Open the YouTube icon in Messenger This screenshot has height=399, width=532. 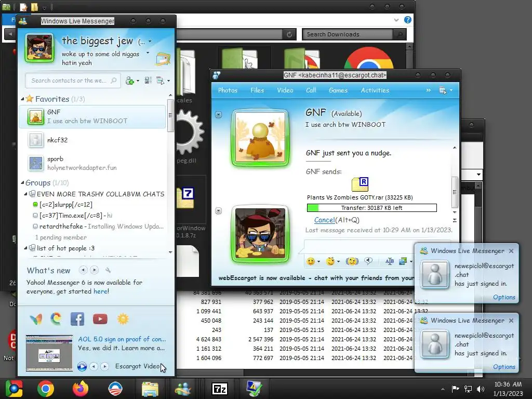click(100, 319)
